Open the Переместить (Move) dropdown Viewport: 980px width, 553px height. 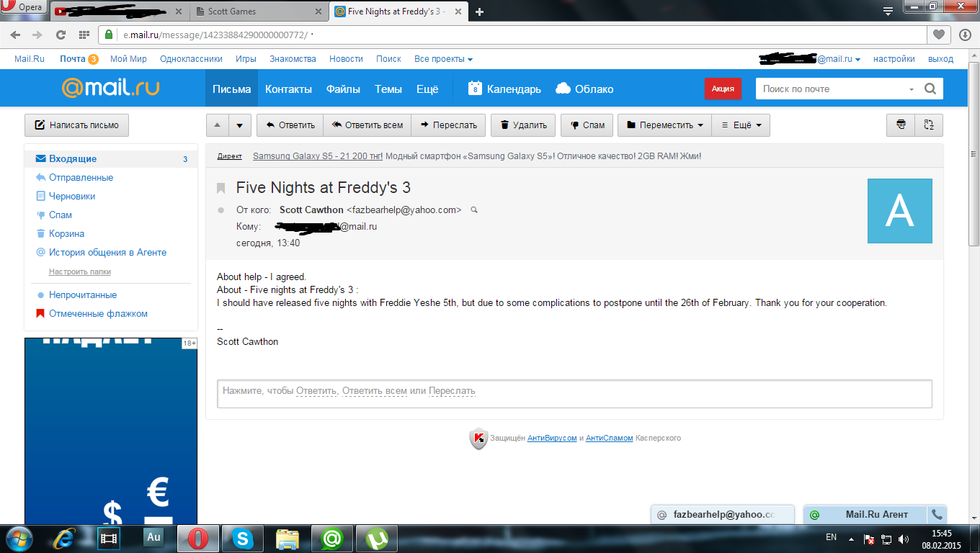[664, 125]
